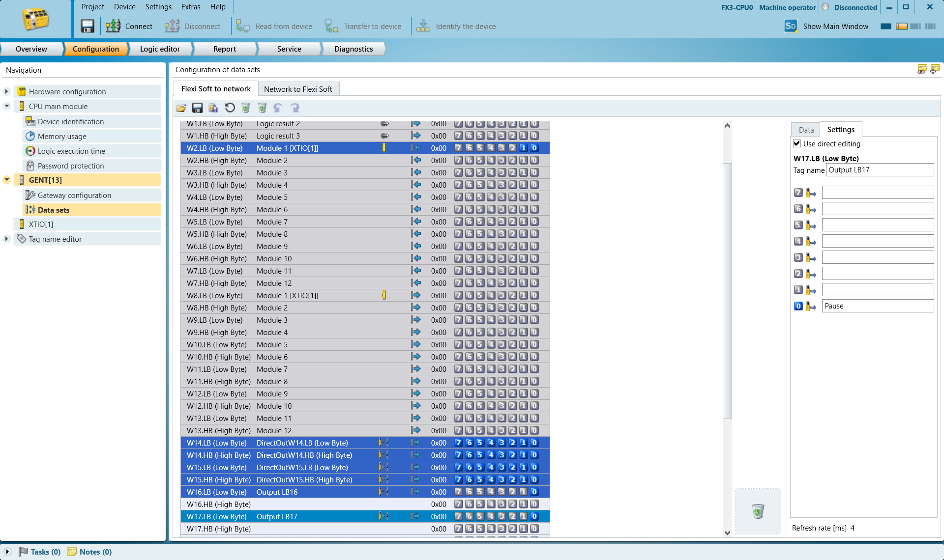944x560 pixels.
Task: Open a data set file via folder icon
Action: (181, 108)
